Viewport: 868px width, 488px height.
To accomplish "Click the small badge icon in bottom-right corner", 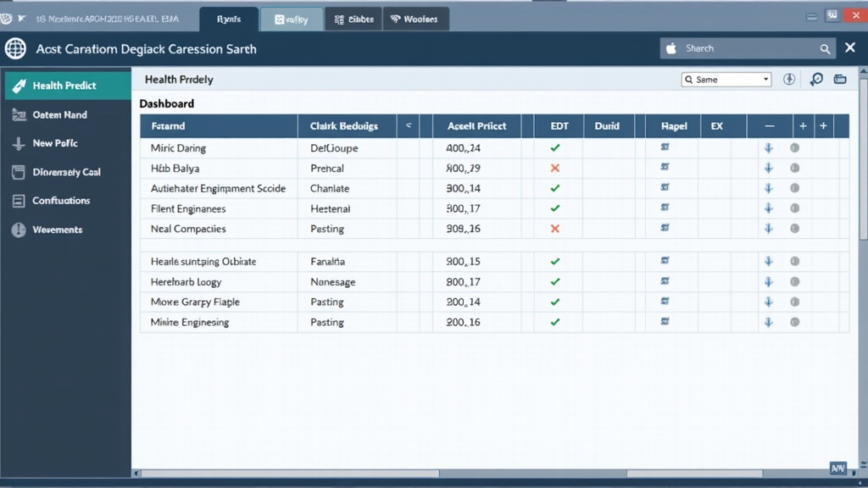I will 838,469.
